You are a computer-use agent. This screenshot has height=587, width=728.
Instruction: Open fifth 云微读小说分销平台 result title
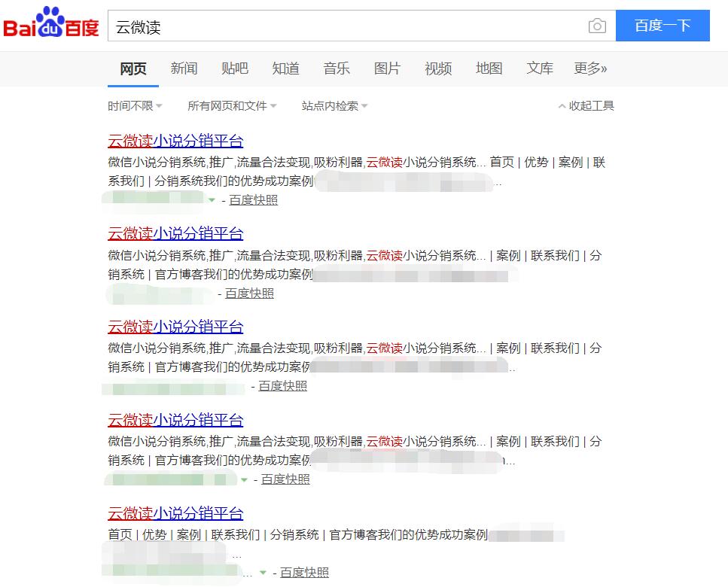(x=175, y=513)
